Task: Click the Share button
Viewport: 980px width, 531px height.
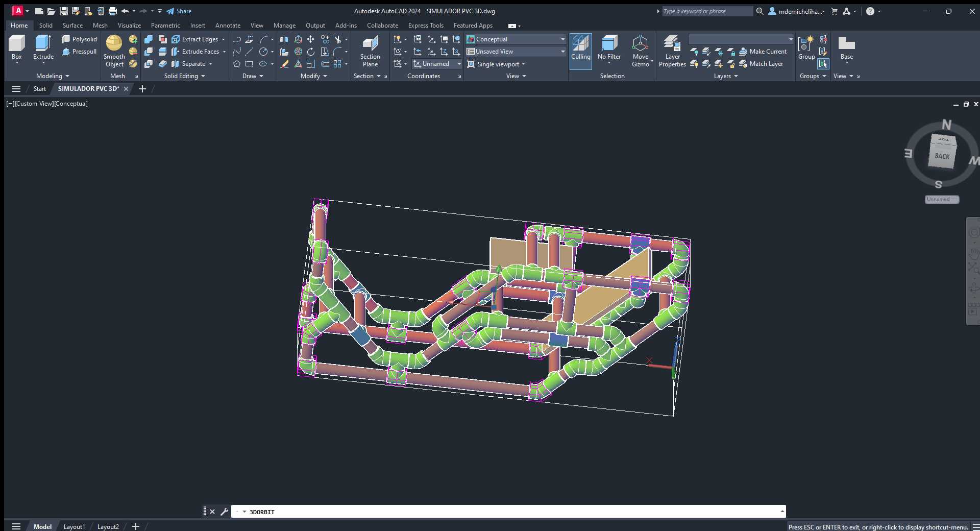Action: [179, 11]
